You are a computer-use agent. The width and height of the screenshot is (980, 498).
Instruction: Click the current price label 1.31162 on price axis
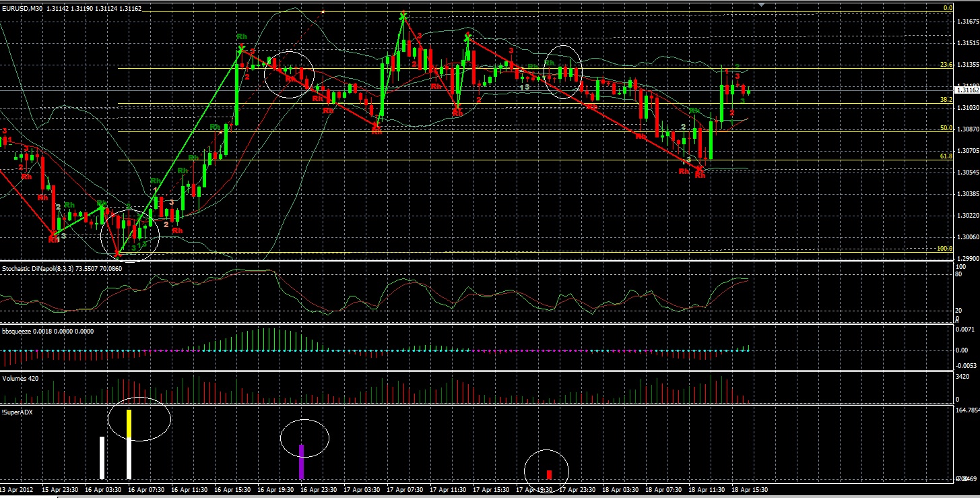pyautogui.click(x=967, y=89)
